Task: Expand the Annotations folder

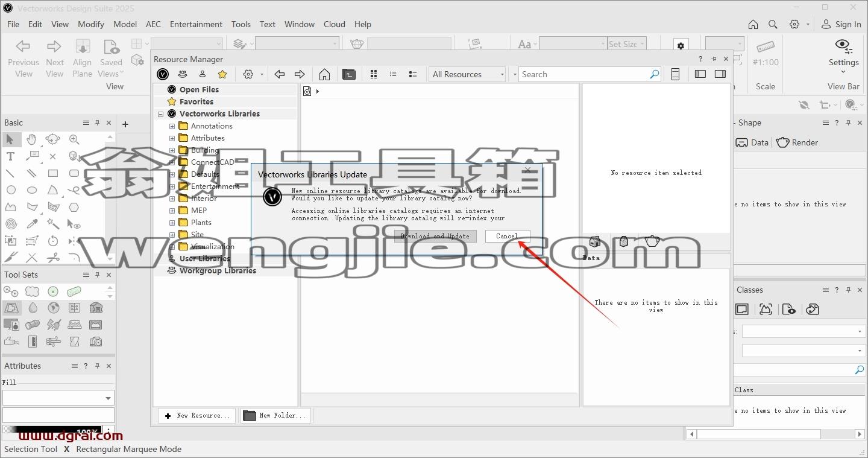Action: [172, 126]
